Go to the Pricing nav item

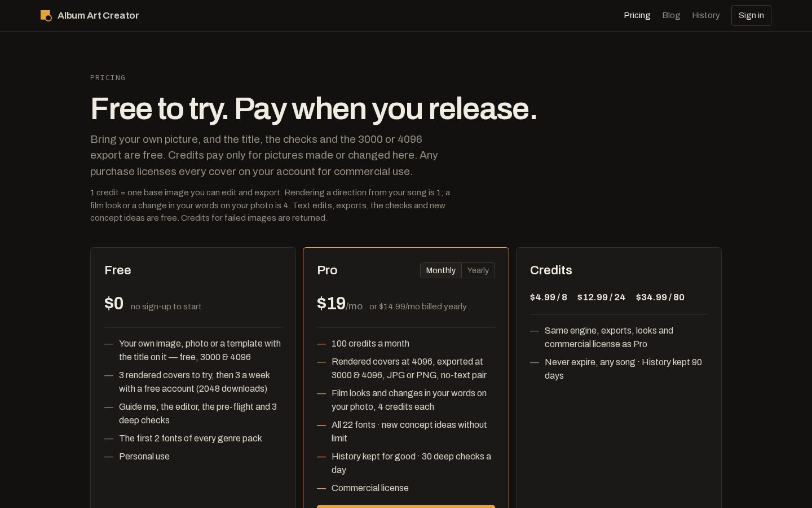(637, 15)
